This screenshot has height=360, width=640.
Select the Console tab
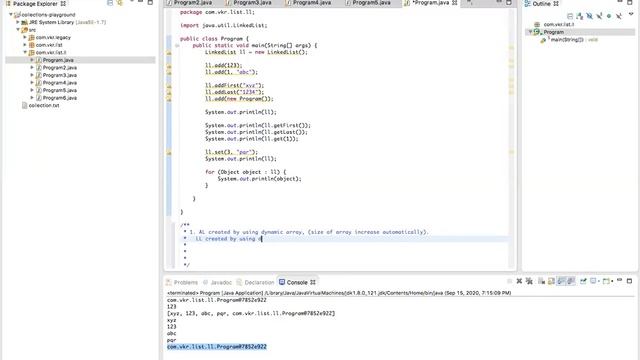point(297,282)
